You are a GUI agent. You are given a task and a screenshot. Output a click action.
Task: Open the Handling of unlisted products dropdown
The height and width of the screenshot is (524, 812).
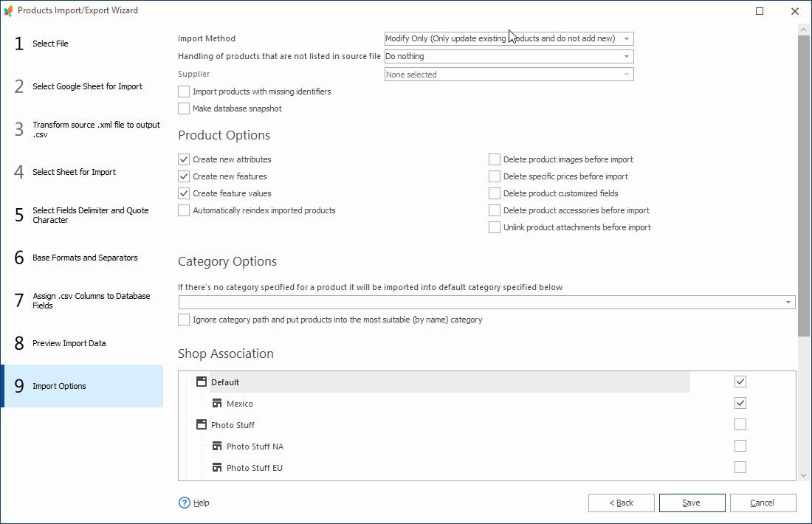(x=509, y=56)
